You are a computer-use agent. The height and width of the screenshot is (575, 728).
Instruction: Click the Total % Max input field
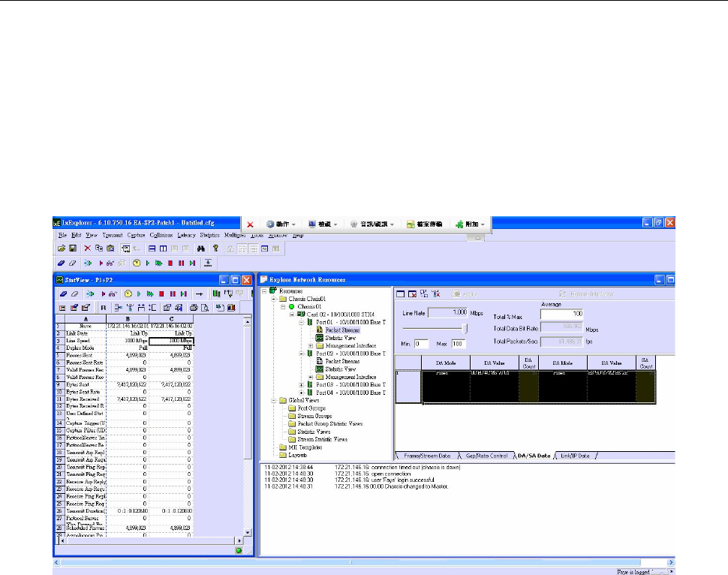coord(561,313)
